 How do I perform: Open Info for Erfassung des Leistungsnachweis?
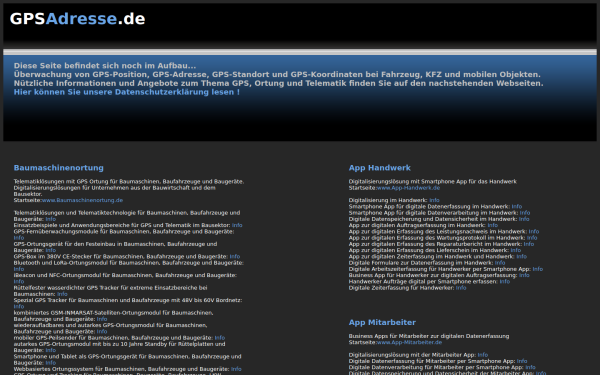coord(534,232)
